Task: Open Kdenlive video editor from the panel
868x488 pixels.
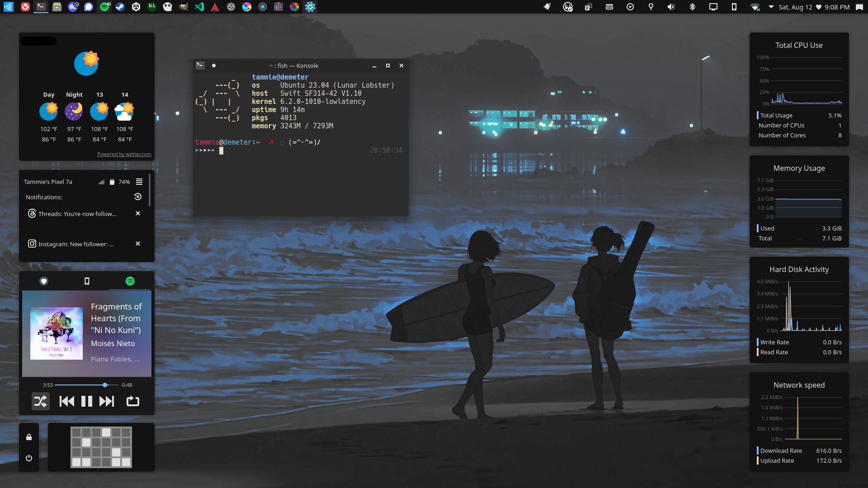Action: (x=278, y=7)
